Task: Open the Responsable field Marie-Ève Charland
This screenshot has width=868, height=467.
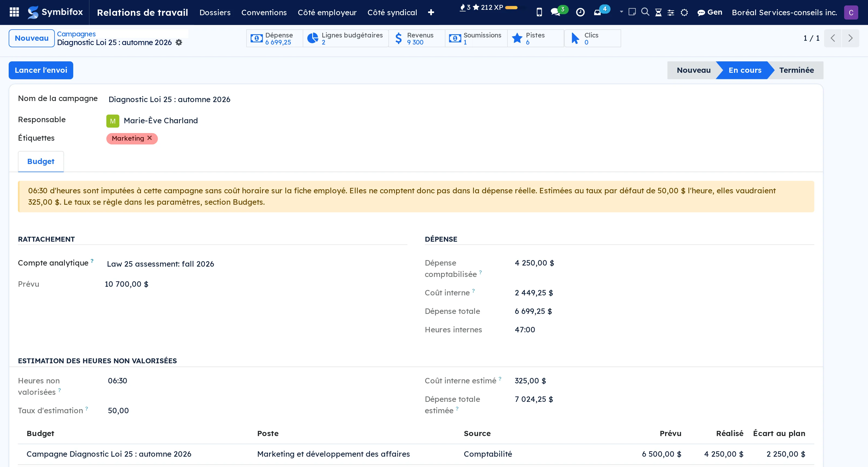Action: point(160,121)
